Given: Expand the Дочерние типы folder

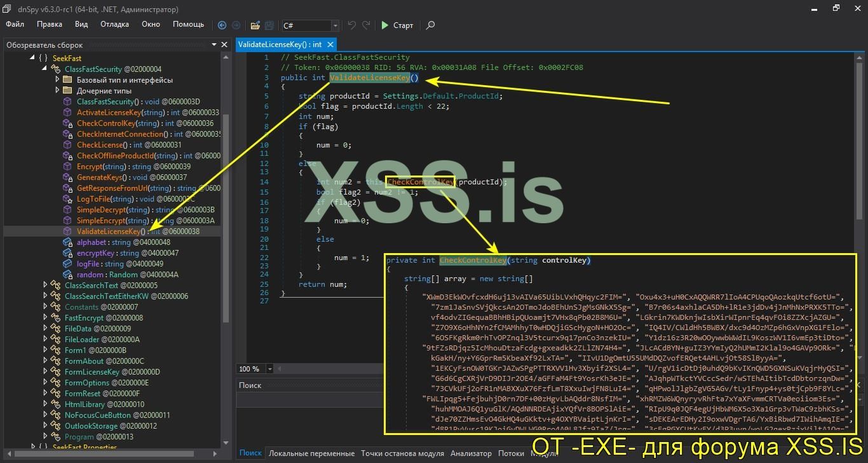Looking at the screenshot, I should (57, 91).
